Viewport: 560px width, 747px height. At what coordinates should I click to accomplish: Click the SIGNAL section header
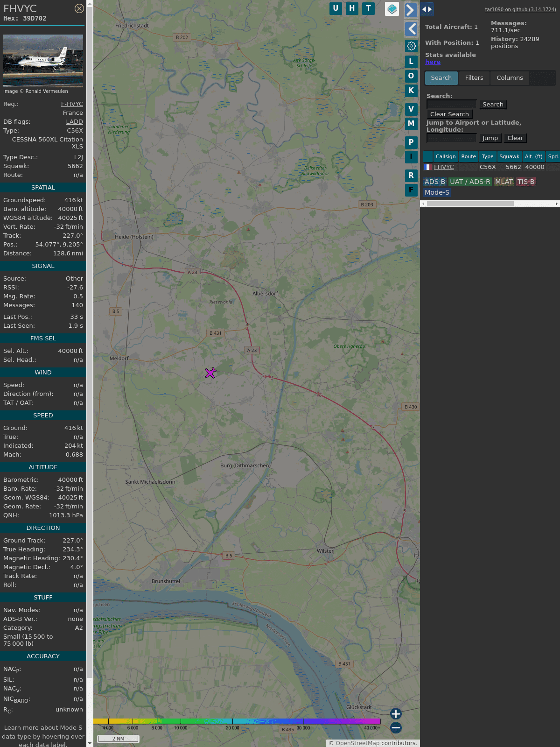pos(43,266)
